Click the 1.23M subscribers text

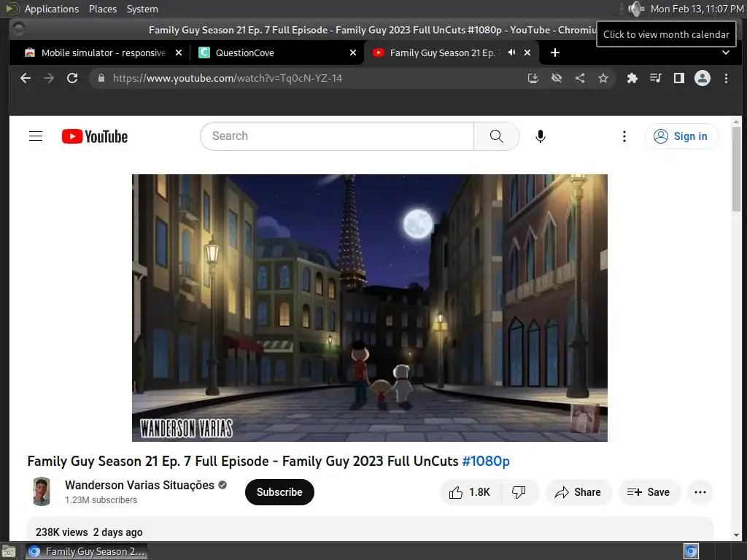click(x=101, y=500)
